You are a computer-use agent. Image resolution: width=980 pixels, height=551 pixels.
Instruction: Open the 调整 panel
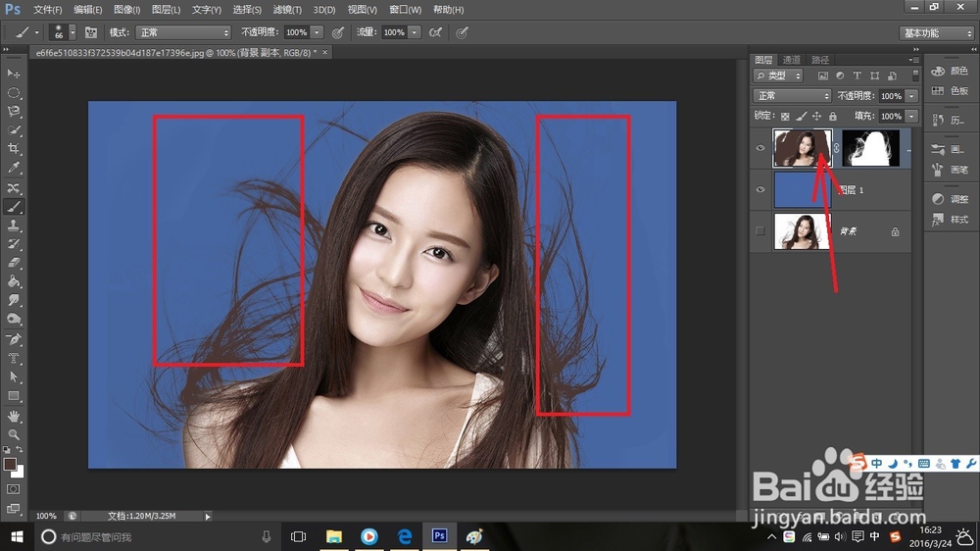point(950,199)
